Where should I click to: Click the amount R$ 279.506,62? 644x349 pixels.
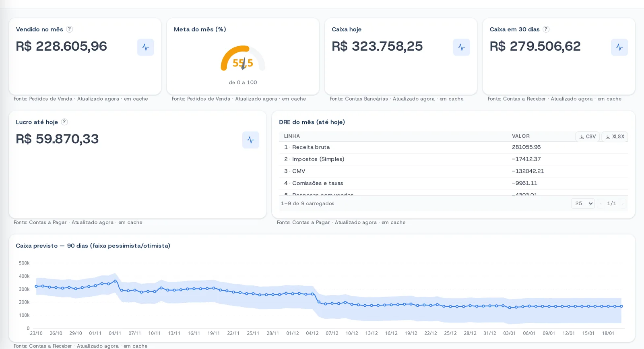tap(535, 46)
